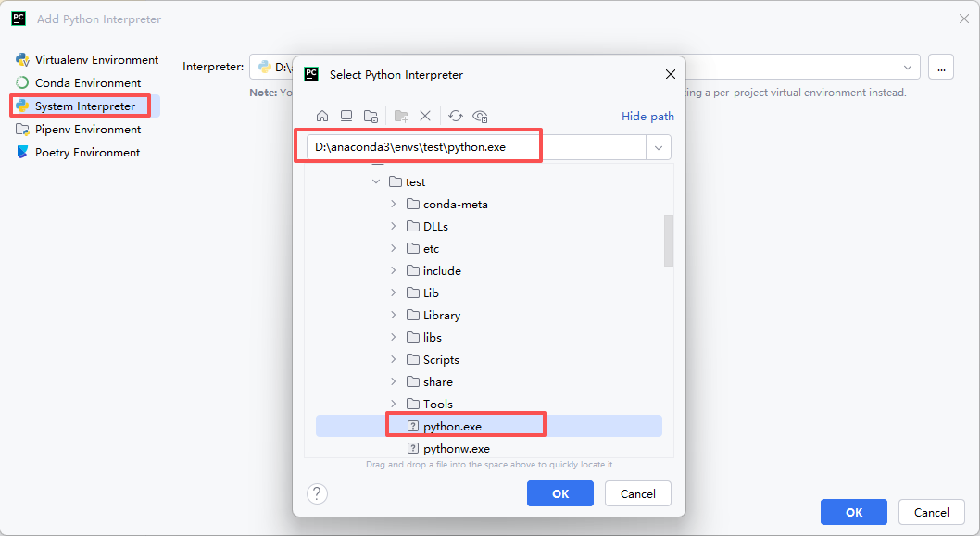Click the interpreter path text field
Image resolution: width=980 pixels, height=536 pixels.
pyautogui.click(x=476, y=147)
